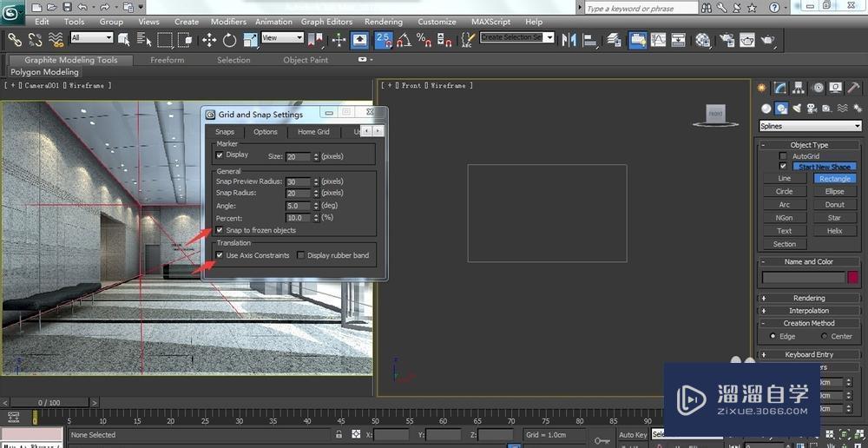Switch to the Utilities hammer panel

pos(854,88)
